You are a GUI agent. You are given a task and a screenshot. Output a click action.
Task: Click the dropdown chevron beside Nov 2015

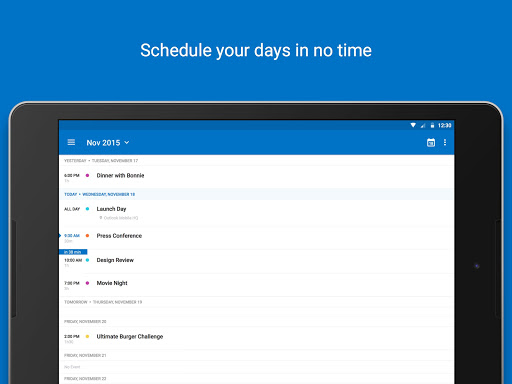[127, 143]
